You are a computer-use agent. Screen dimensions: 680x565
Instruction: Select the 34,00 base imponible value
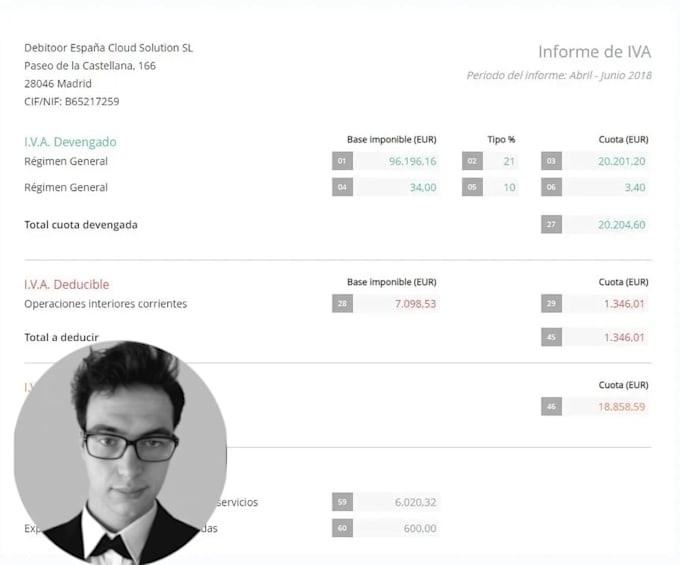point(423,187)
